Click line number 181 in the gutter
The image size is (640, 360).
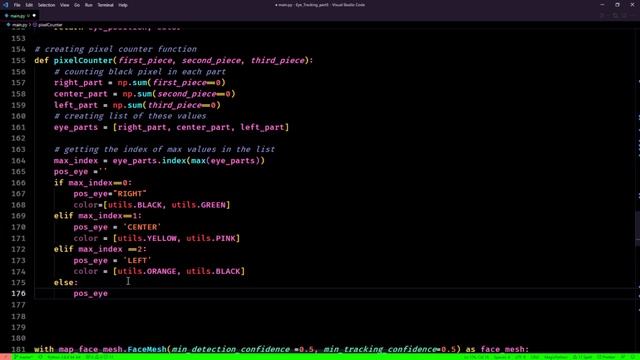point(18,349)
